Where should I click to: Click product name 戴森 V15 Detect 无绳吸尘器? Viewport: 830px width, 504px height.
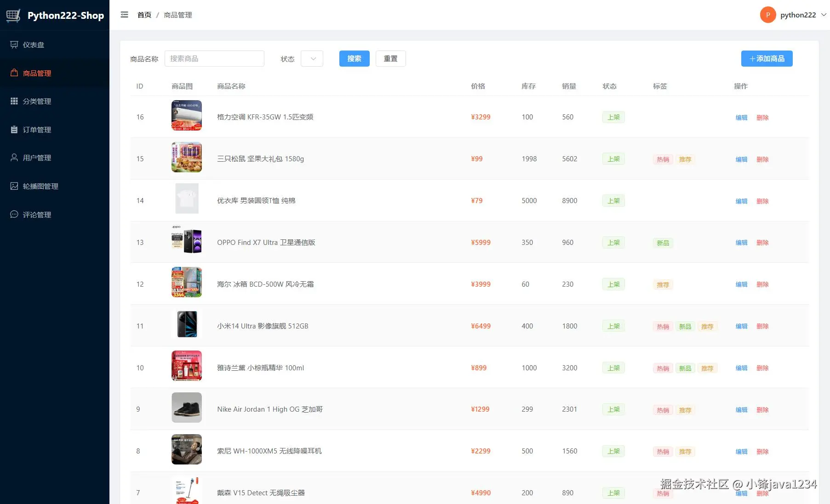(261, 493)
